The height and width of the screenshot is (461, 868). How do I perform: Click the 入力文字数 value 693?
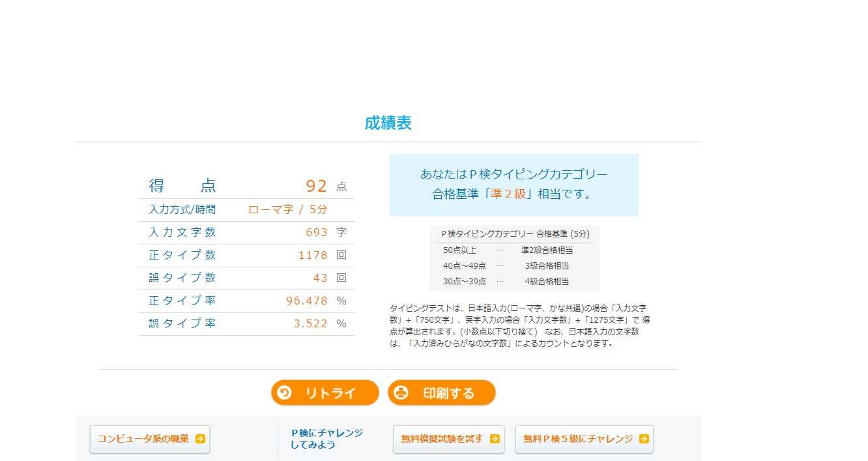click(317, 232)
